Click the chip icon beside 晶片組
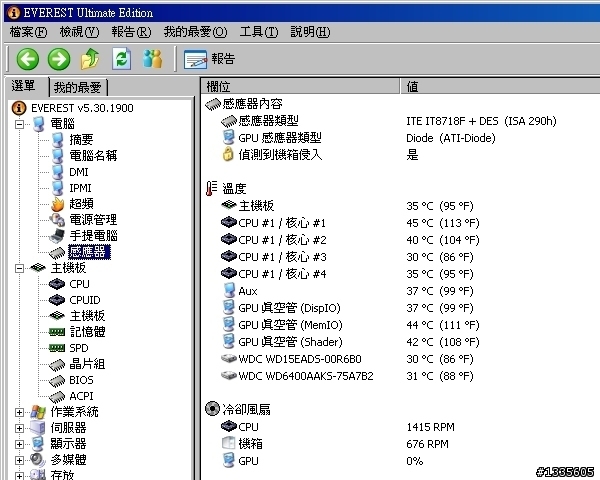The image size is (600, 480). click(x=57, y=365)
